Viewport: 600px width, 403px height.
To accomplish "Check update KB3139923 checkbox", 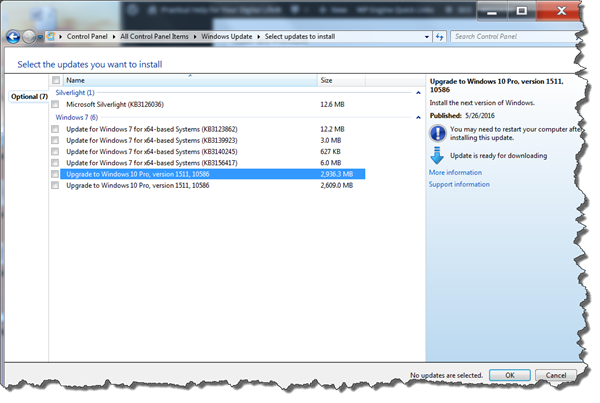I will [x=55, y=140].
